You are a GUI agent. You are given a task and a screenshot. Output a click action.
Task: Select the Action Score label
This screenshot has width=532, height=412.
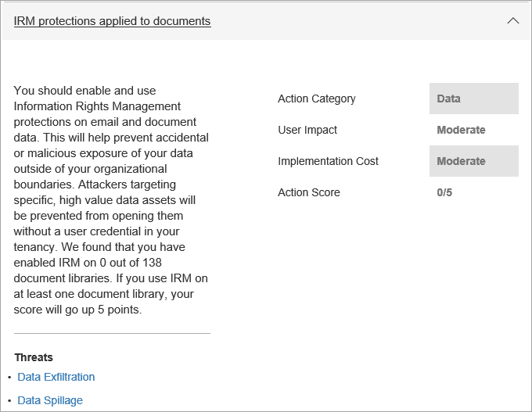click(x=309, y=192)
